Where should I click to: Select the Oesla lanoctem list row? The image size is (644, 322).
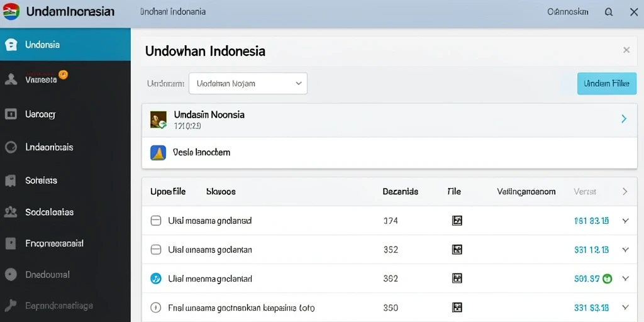pyautogui.click(x=389, y=152)
